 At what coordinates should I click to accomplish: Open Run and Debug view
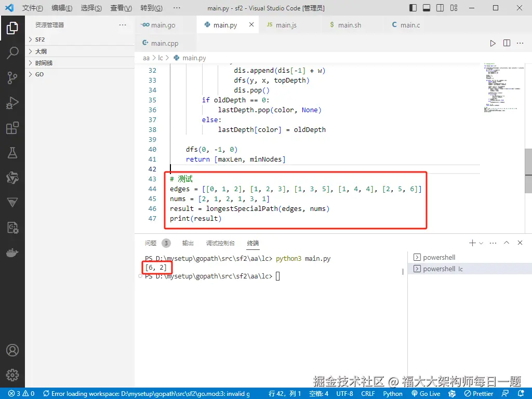[12, 103]
